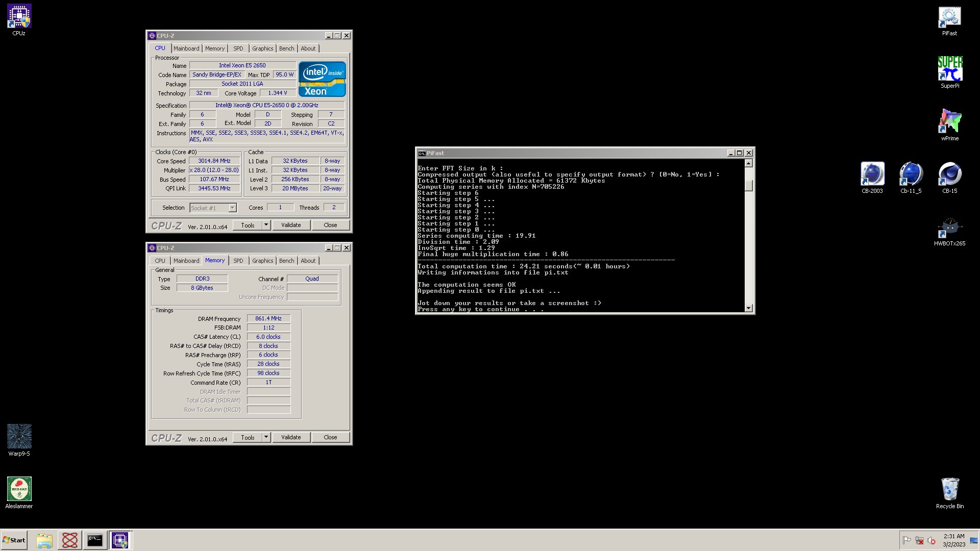Open Bench tab in upper CPU-Z window

pos(287,48)
